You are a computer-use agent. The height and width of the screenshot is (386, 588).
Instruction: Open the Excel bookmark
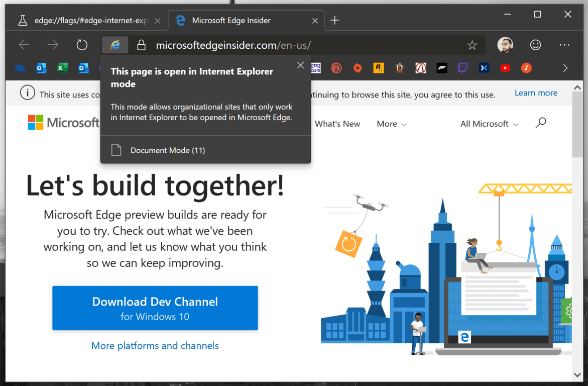pyautogui.click(x=62, y=68)
